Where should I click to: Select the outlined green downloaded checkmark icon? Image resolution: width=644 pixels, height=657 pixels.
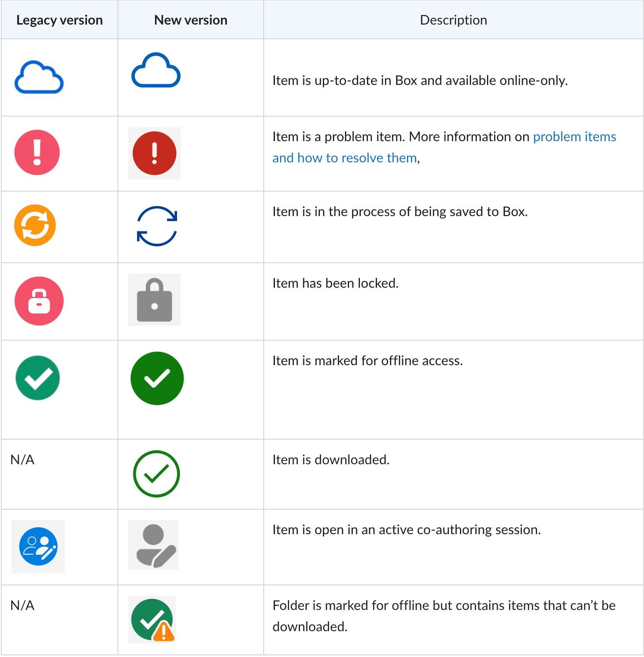click(156, 474)
